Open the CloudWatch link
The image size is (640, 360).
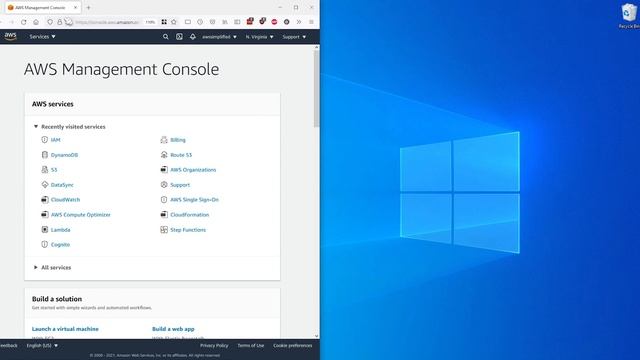coord(65,200)
